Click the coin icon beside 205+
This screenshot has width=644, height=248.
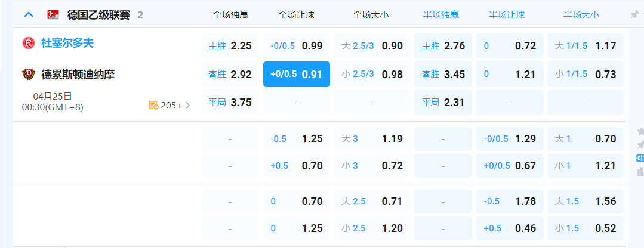coord(153,106)
